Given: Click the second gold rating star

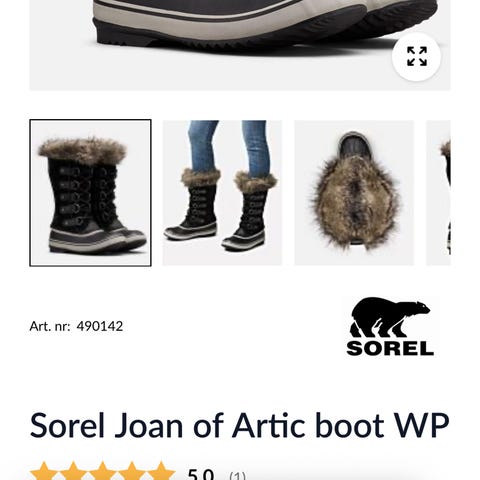Looking at the screenshot, I should coord(73,472).
